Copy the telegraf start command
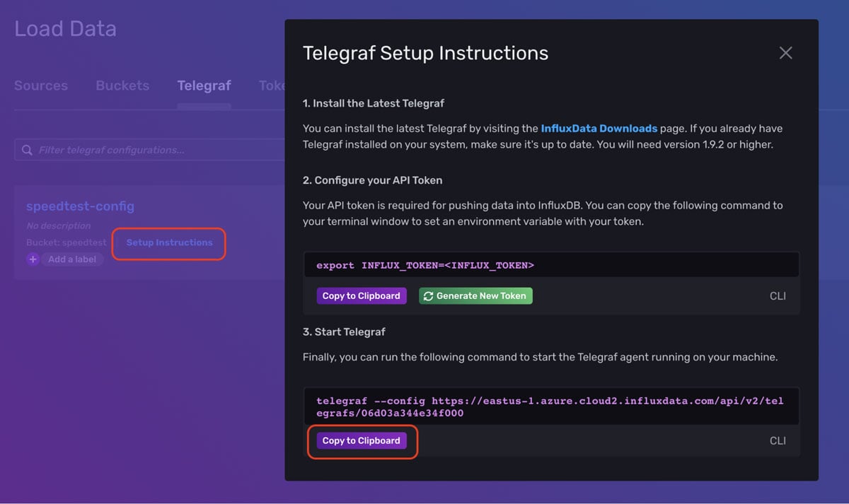The height and width of the screenshot is (504, 849). [x=362, y=440]
